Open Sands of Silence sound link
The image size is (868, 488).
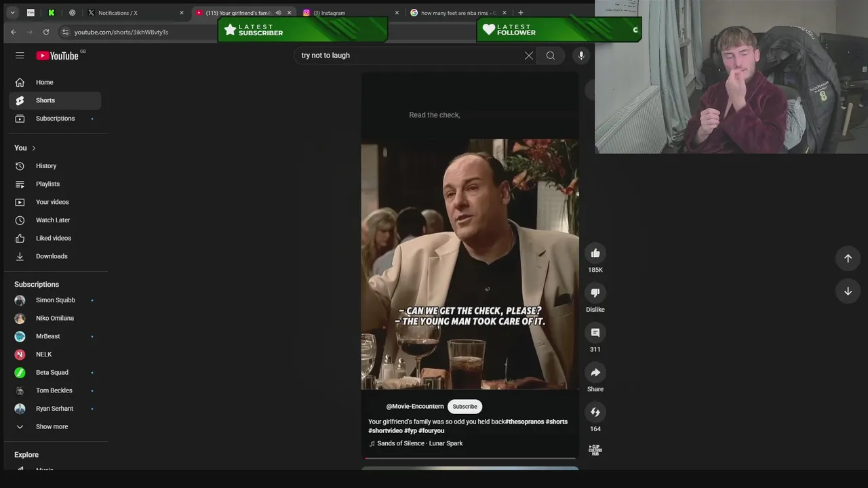tap(420, 443)
